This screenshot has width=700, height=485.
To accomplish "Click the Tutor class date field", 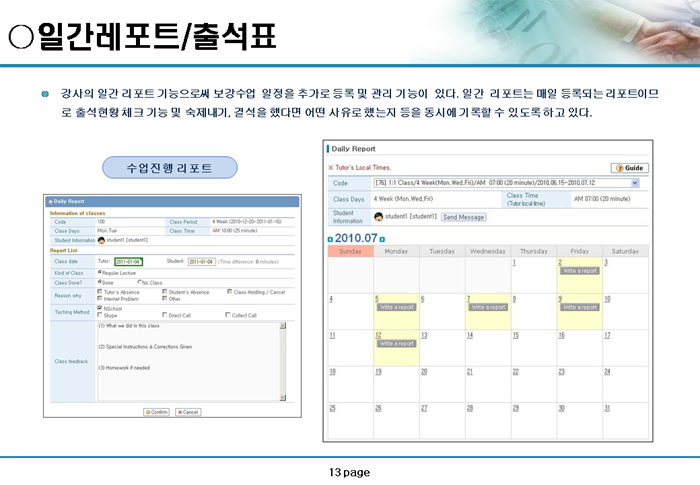I will [x=128, y=262].
